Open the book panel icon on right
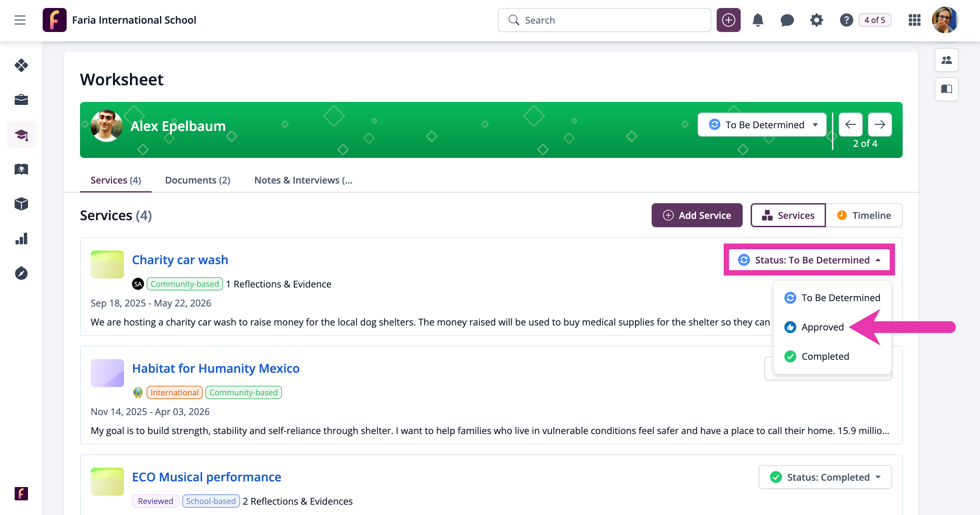The image size is (980, 515). 946,89
